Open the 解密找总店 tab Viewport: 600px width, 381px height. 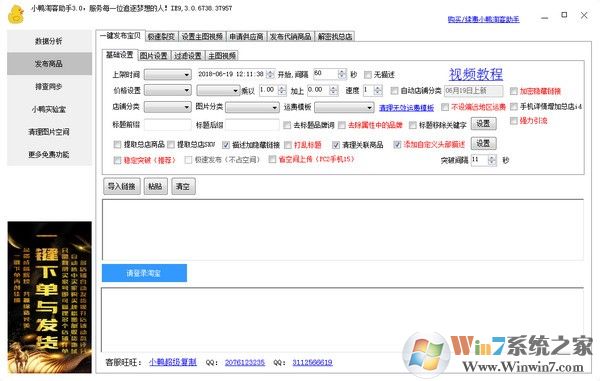click(335, 36)
